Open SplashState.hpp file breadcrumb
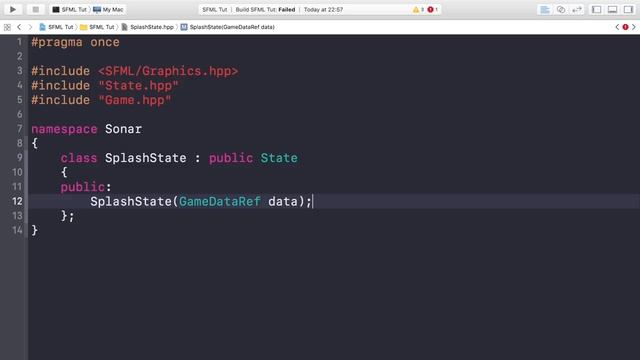The width and height of the screenshot is (640, 360). coord(147,27)
